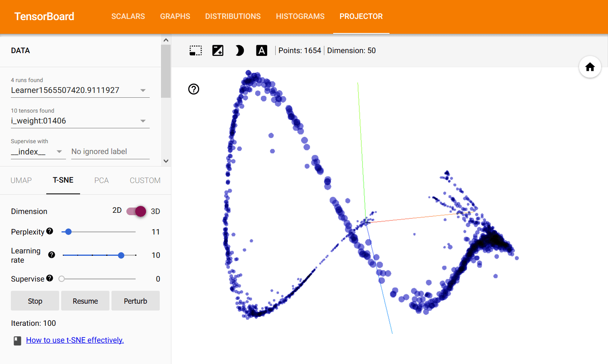This screenshot has width=608, height=364.
Task: Click the Perturb button
Action: (135, 301)
